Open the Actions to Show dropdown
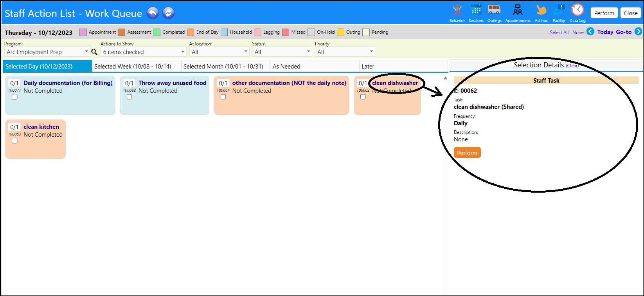Viewport: 644px width, 296px height. [144, 52]
